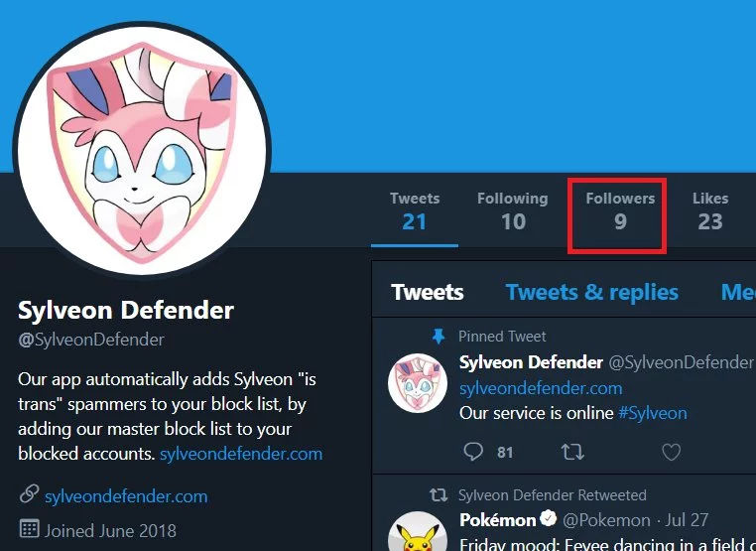Click the #Sylveon hashtag

tap(653, 413)
